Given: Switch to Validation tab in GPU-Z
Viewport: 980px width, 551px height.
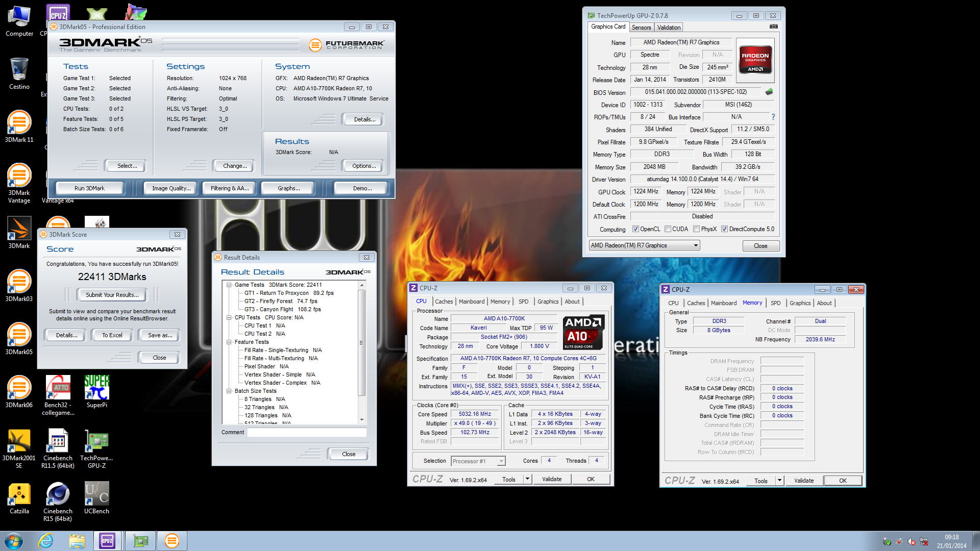Looking at the screenshot, I should click(x=669, y=28).
